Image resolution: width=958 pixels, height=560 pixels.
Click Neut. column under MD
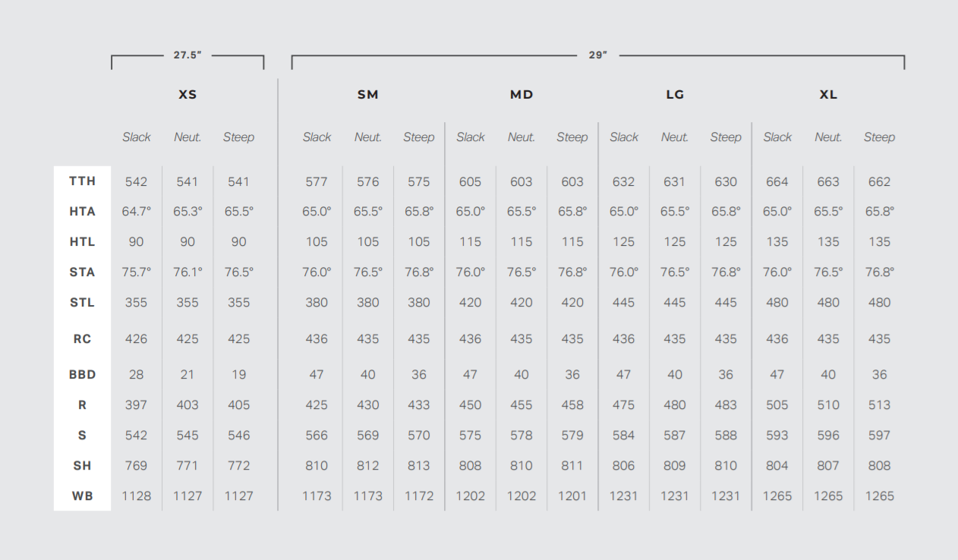click(x=522, y=137)
